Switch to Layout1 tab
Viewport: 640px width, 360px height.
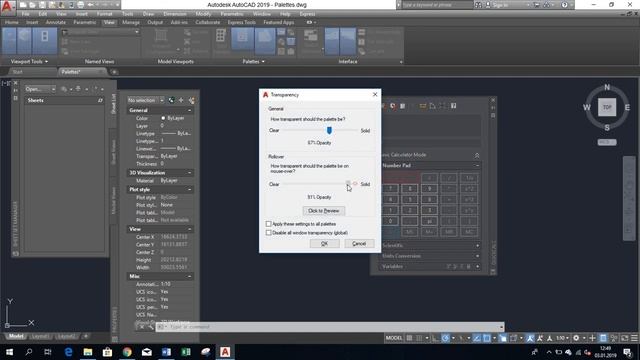(x=40, y=336)
